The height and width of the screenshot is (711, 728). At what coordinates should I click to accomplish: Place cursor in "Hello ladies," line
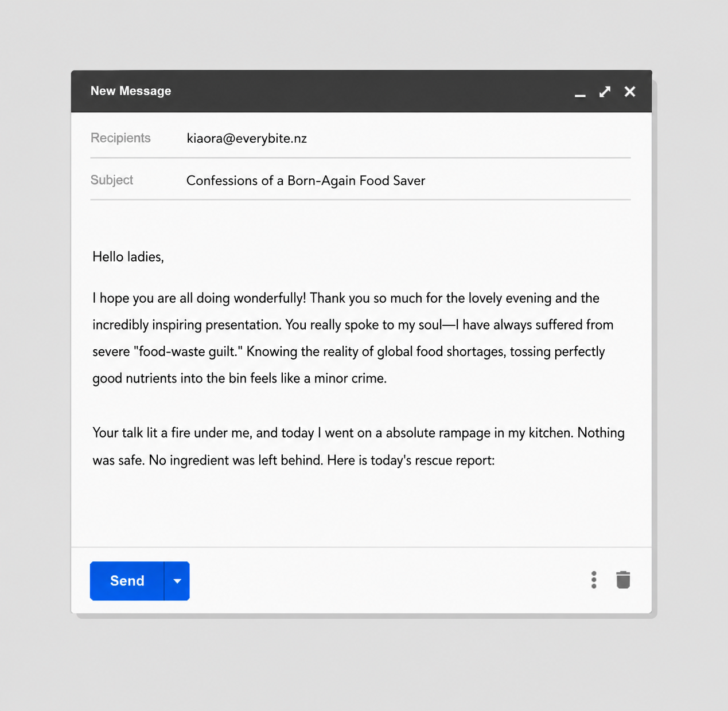128,257
